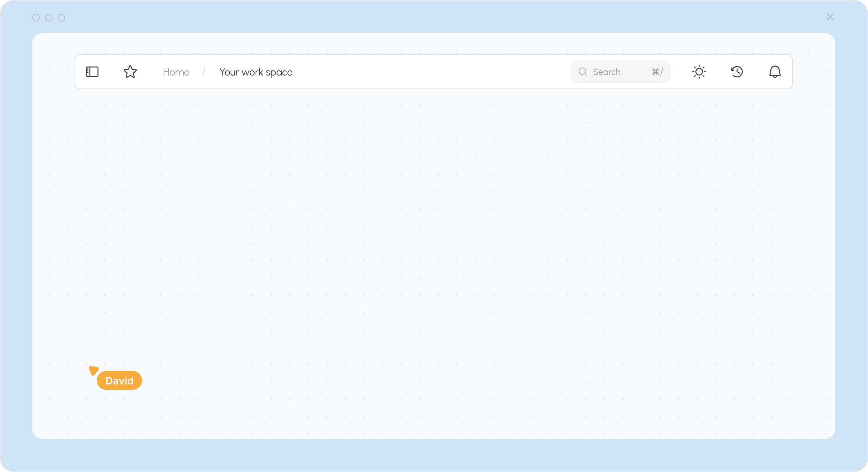Switch theme with the sun icon

click(699, 72)
